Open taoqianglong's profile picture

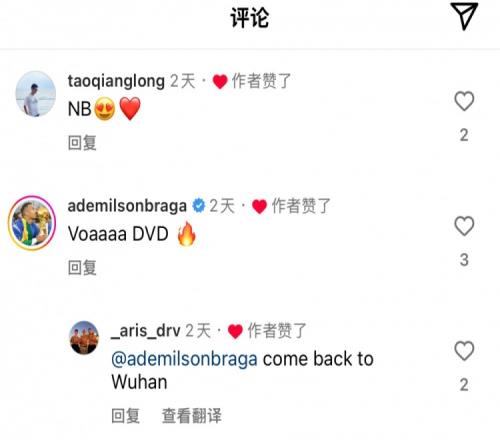[x=36, y=94]
